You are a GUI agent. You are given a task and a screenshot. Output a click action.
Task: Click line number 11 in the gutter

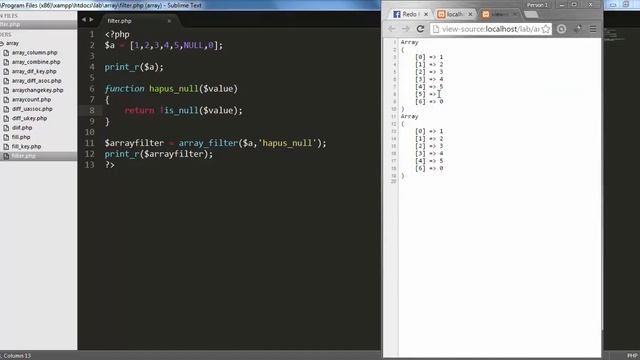pos(90,143)
